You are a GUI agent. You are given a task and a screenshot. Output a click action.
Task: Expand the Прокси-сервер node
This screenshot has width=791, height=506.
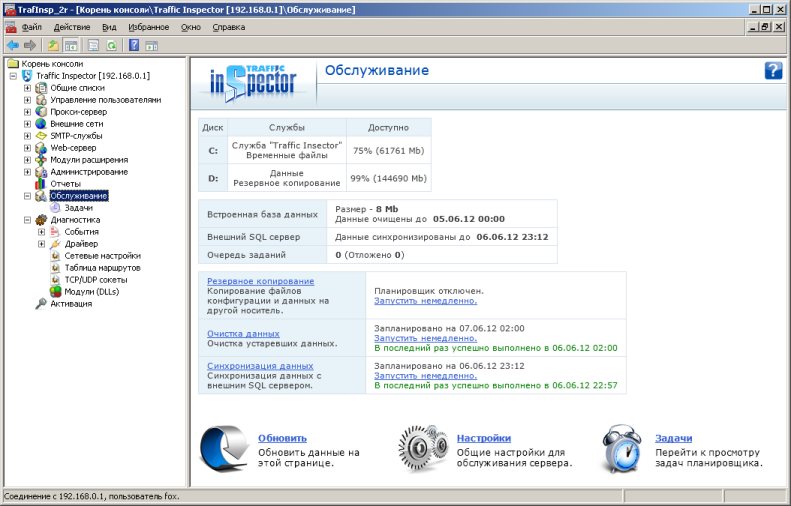coord(27,111)
